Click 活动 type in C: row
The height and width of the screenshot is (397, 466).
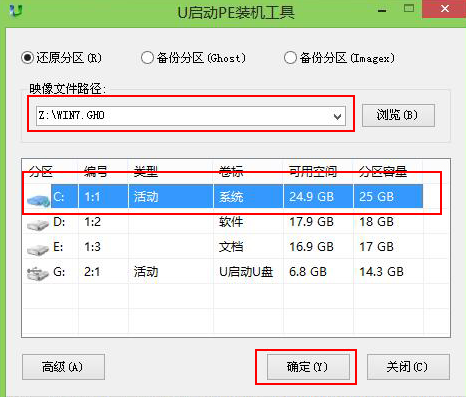pos(146,197)
